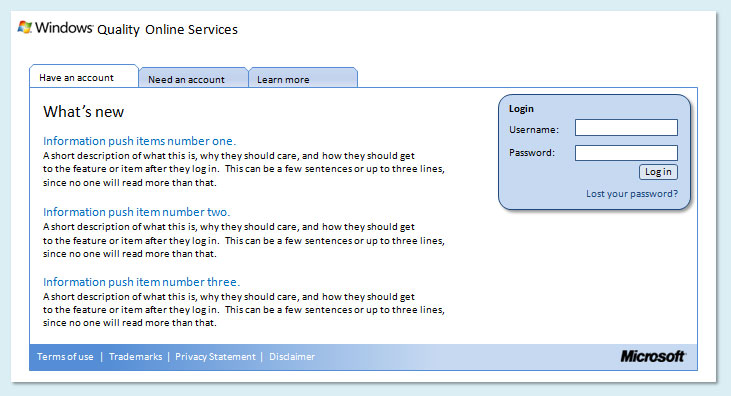The width and height of the screenshot is (731, 396).
Task: Click the Username: label
Action: tap(534, 130)
